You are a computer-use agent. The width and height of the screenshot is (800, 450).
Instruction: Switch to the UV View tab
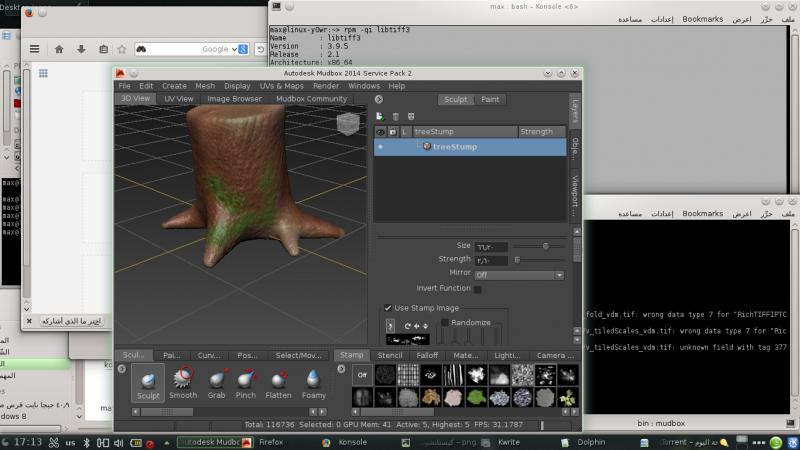coord(179,99)
